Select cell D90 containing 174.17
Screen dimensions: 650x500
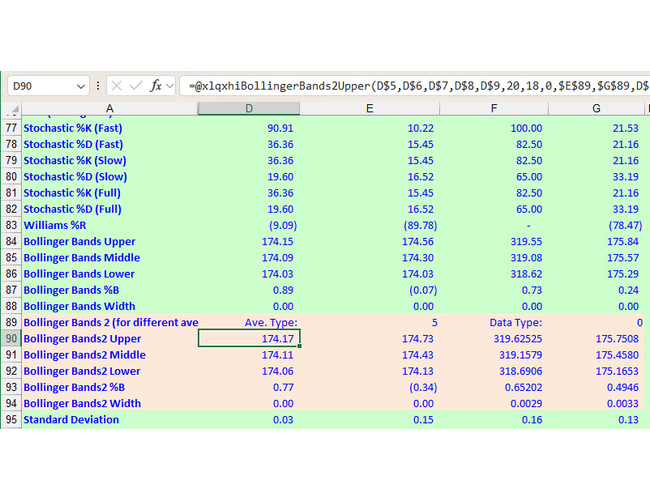pyautogui.click(x=248, y=338)
